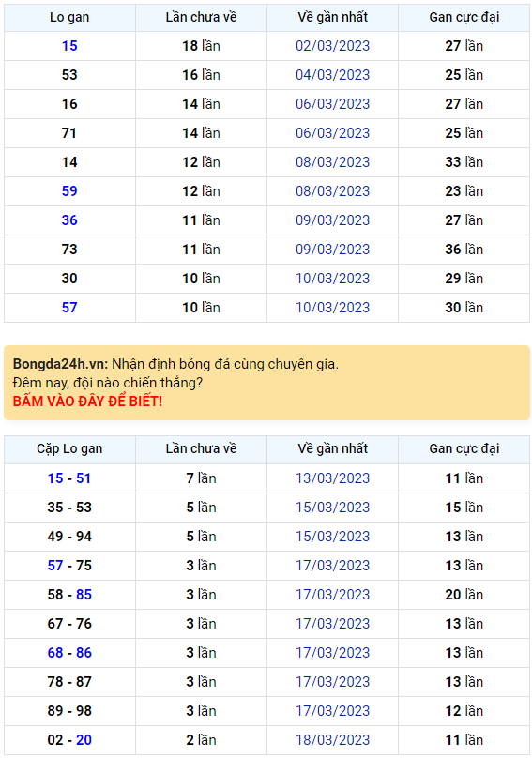
Task: Click 36 lần in row 73
Action: coord(464,249)
